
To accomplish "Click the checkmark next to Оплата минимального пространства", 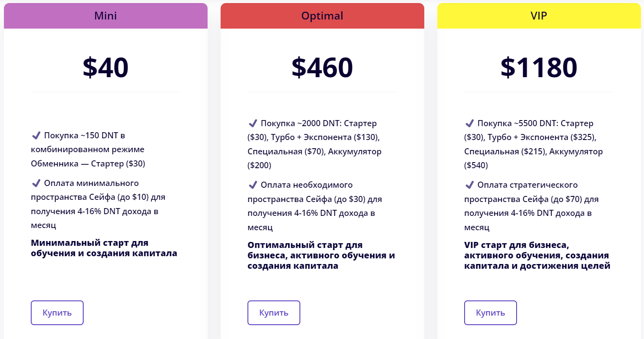I will click(x=36, y=183).
